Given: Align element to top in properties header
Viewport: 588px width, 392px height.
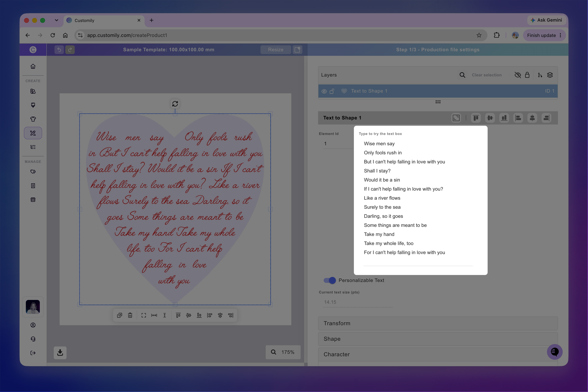Looking at the screenshot, I should click(476, 118).
